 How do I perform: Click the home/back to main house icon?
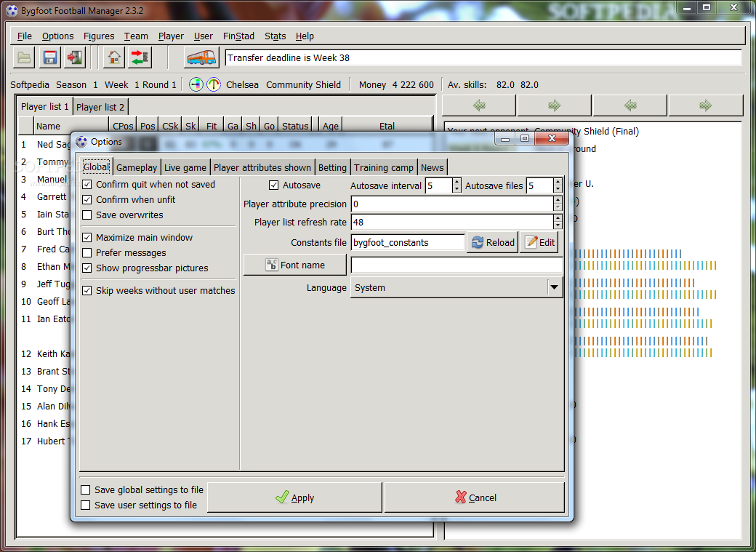(114, 58)
